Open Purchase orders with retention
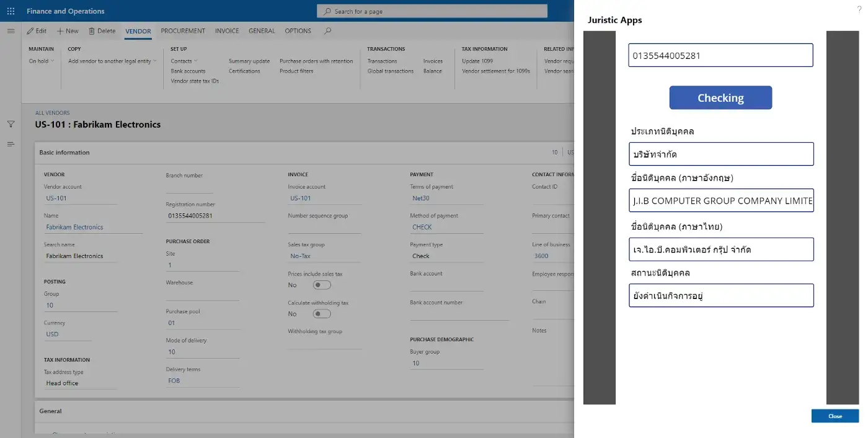This screenshot has height=438, width=868. [316, 61]
